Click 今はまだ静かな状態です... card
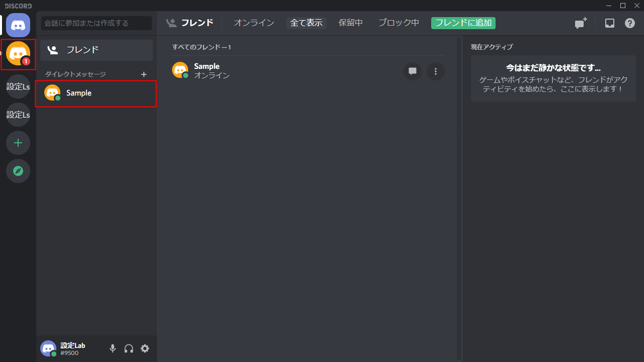Image resolution: width=644 pixels, height=362 pixels. pos(553,78)
